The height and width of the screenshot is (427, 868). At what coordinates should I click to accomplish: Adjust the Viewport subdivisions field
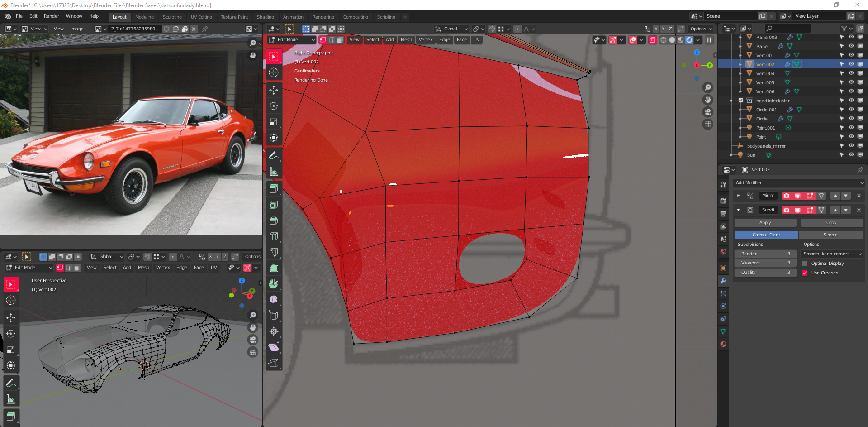coord(765,263)
